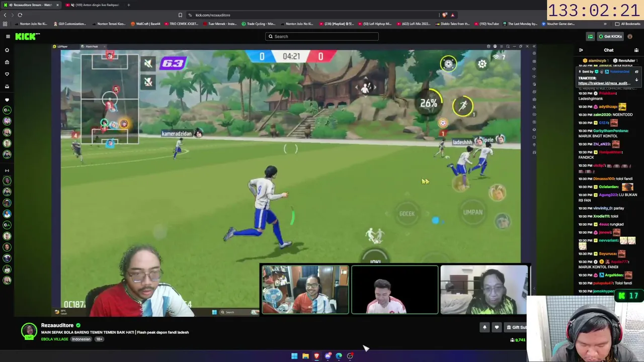Open the Brave Shields lion icon
The height and width of the screenshot is (362, 644).
pyautogui.click(x=445, y=15)
